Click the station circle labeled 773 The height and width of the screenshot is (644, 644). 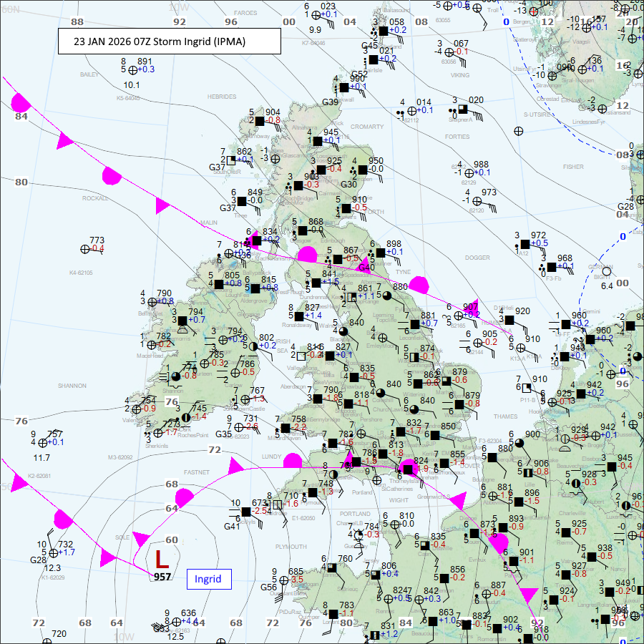point(85,248)
